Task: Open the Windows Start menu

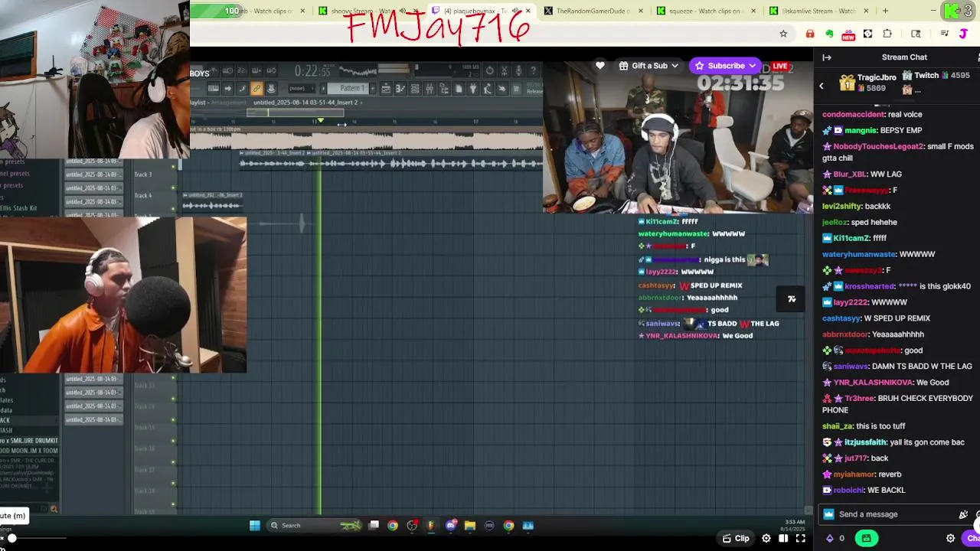Action: (x=255, y=525)
